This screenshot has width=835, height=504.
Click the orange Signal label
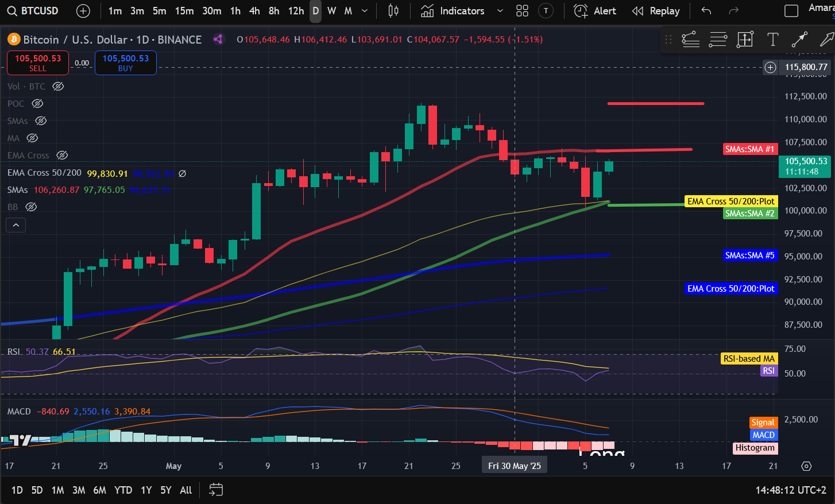[763, 422]
